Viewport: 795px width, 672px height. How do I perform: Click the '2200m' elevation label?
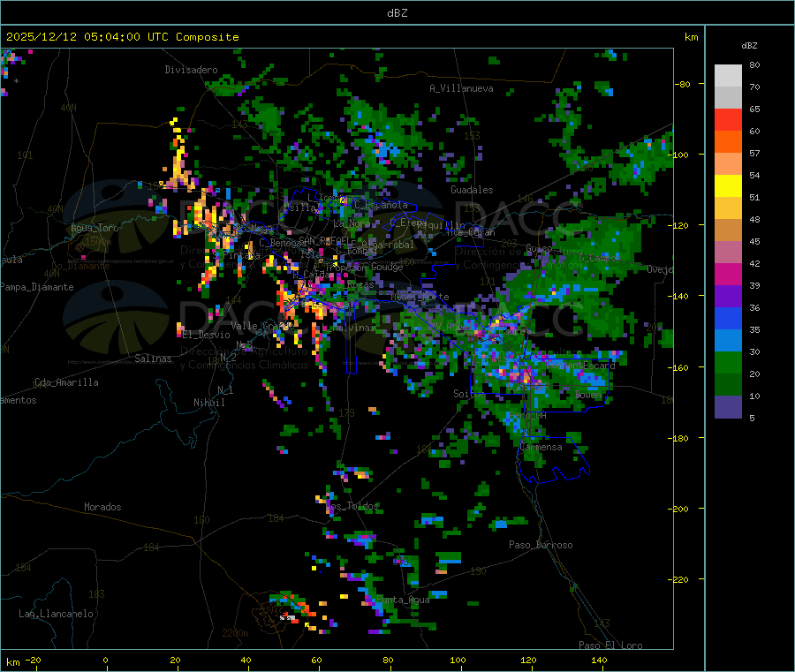(235, 633)
